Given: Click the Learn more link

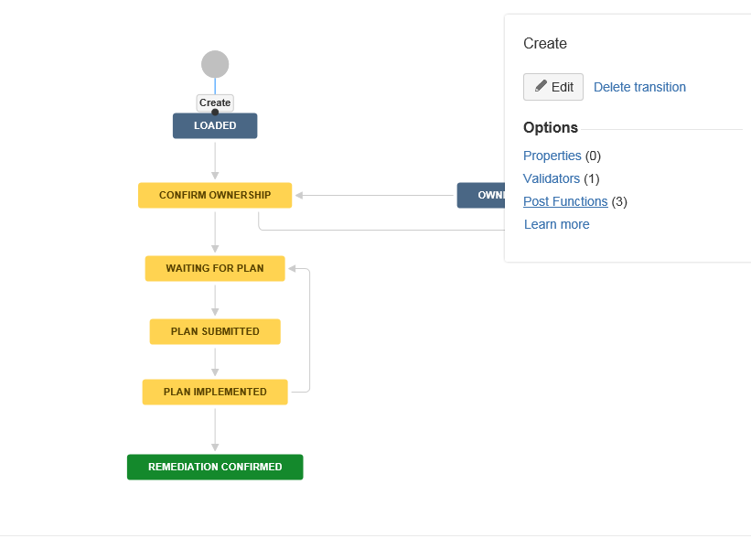Looking at the screenshot, I should point(556,224).
